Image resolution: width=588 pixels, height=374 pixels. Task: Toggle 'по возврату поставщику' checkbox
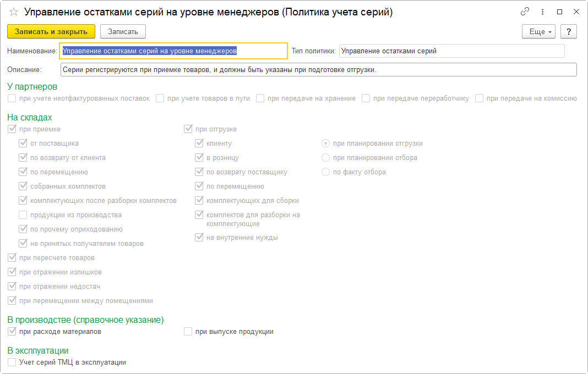point(199,172)
